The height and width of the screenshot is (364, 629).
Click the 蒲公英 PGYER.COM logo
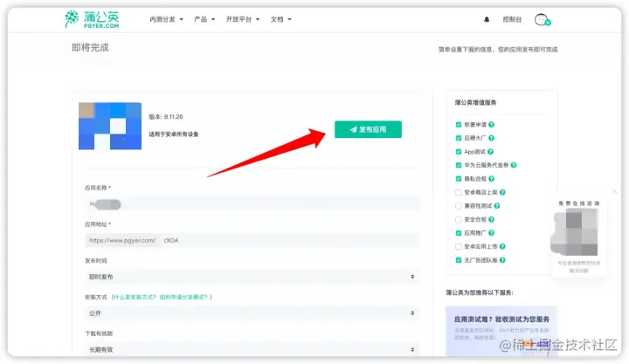(92, 19)
